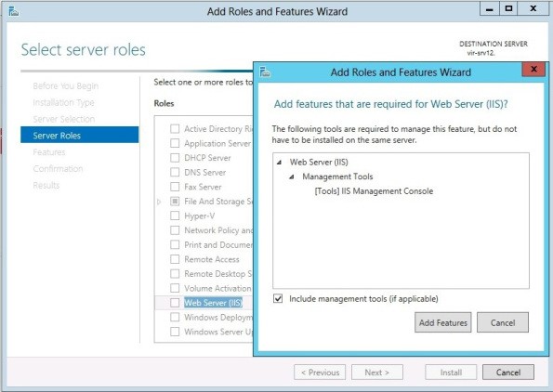Select IIS Management Console tree item
553x392 pixels.
coord(374,191)
